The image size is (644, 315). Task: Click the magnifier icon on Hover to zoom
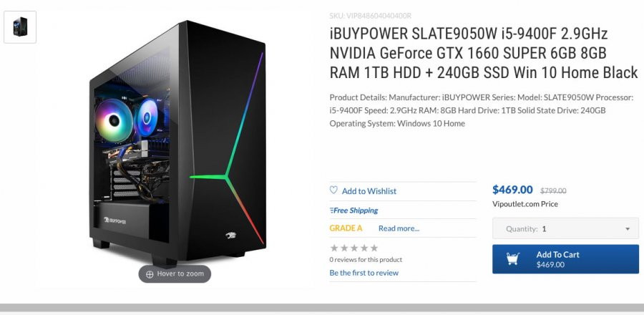click(x=150, y=274)
